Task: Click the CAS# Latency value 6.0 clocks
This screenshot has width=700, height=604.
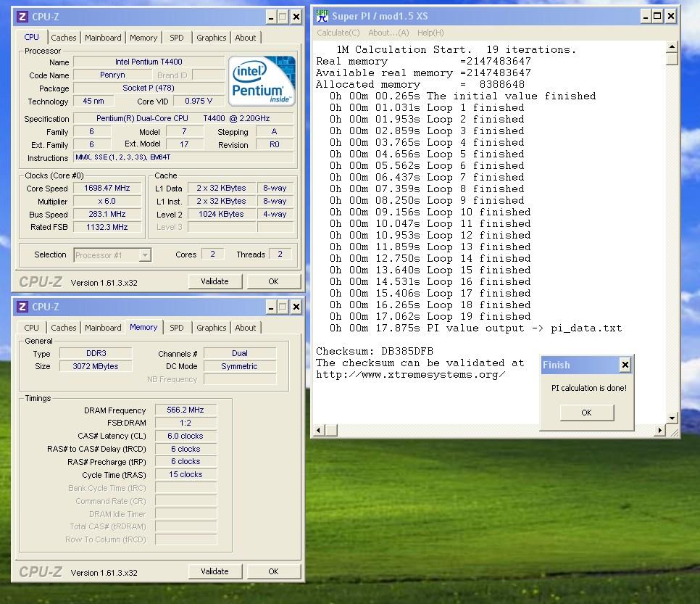Action: 186,436
